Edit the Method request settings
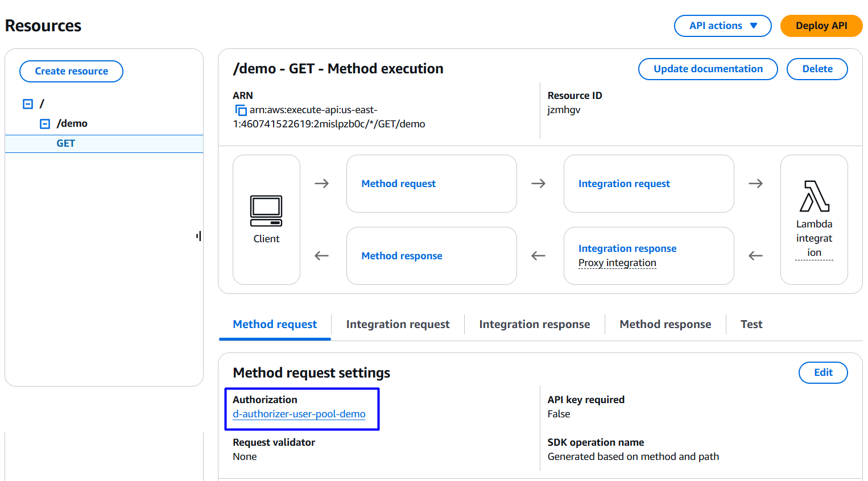The image size is (868, 481). coord(822,373)
